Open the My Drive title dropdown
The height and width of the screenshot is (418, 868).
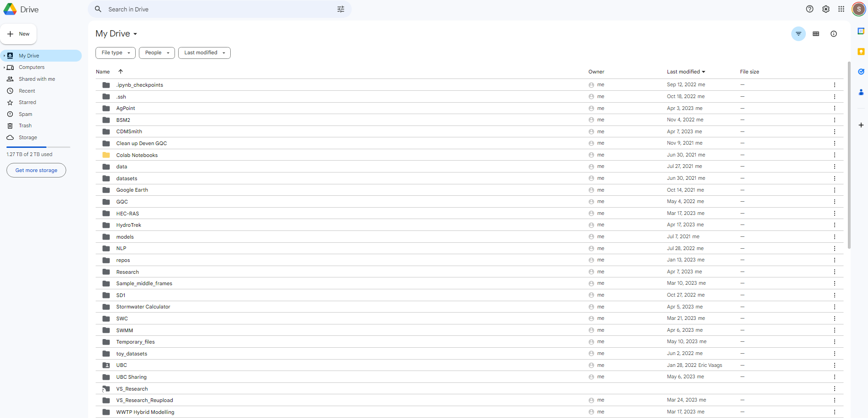click(x=116, y=34)
